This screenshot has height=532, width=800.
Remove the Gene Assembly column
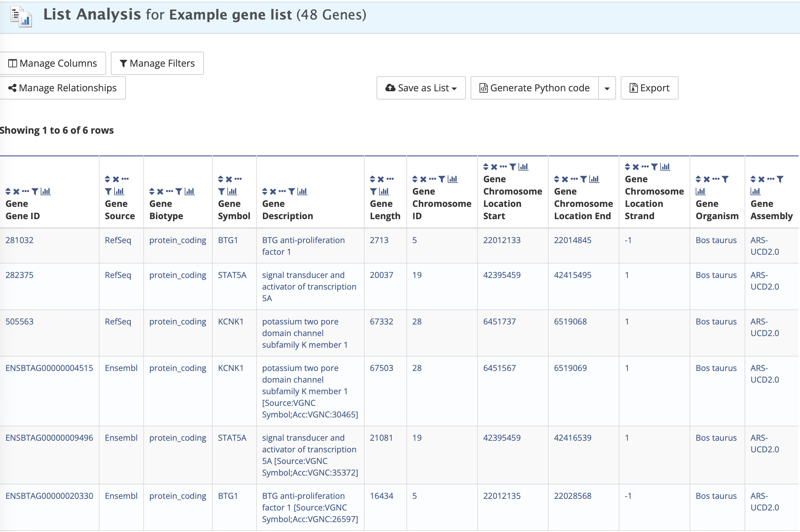click(761, 179)
